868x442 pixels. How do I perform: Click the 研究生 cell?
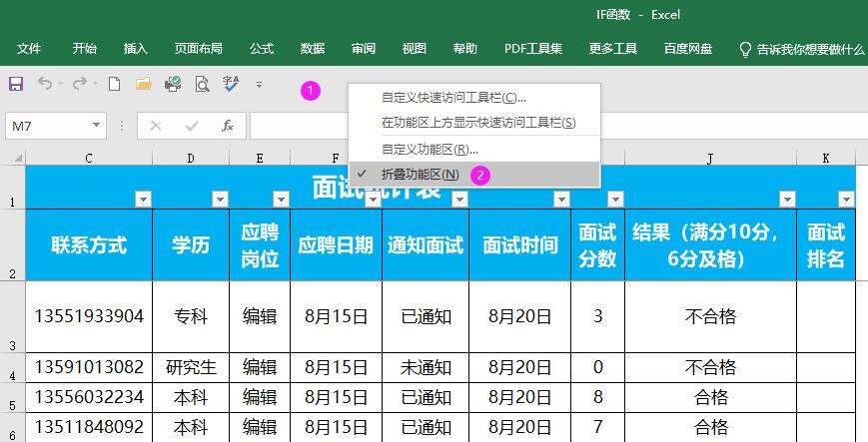pos(191,368)
